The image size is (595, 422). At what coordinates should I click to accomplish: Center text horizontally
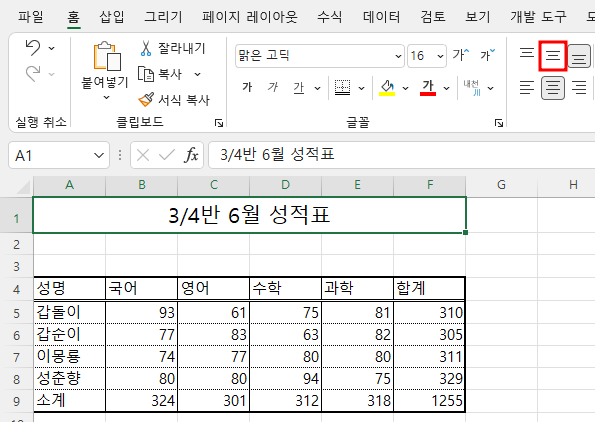553,88
